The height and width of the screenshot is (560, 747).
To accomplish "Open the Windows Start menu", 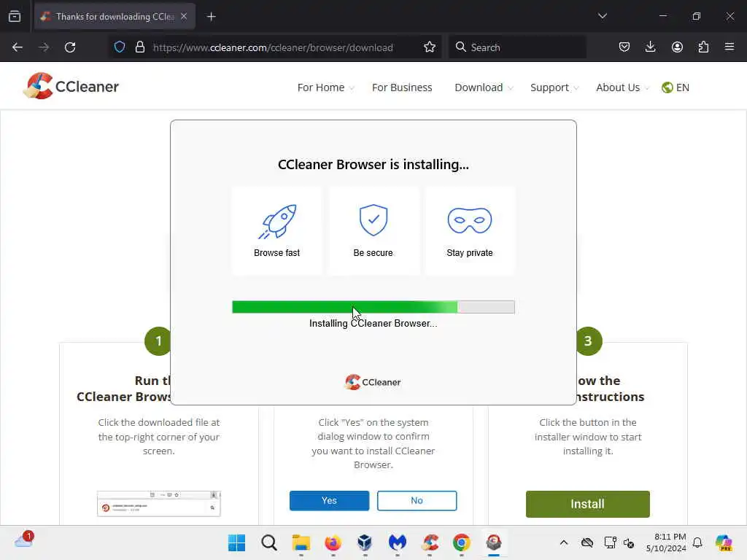I will pyautogui.click(x=237, y=542).
